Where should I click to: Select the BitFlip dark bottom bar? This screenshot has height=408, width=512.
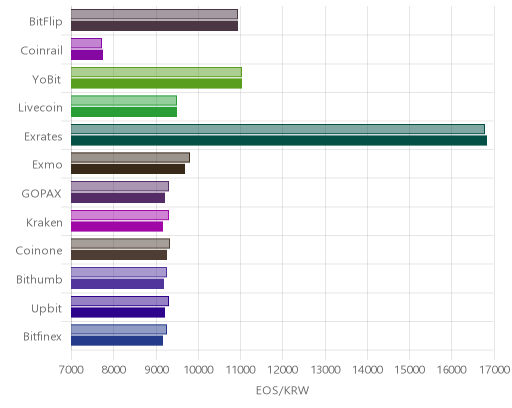(x=154, y=26)
